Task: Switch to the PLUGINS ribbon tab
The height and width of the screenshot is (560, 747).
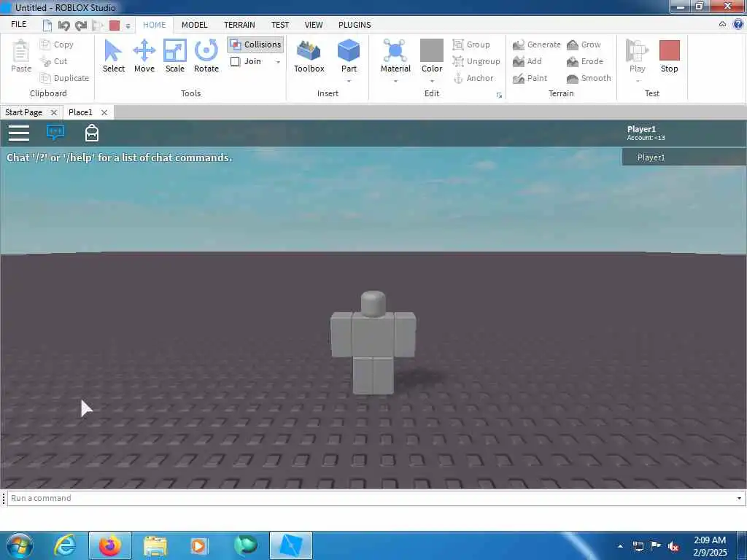Action: (355, 25)
